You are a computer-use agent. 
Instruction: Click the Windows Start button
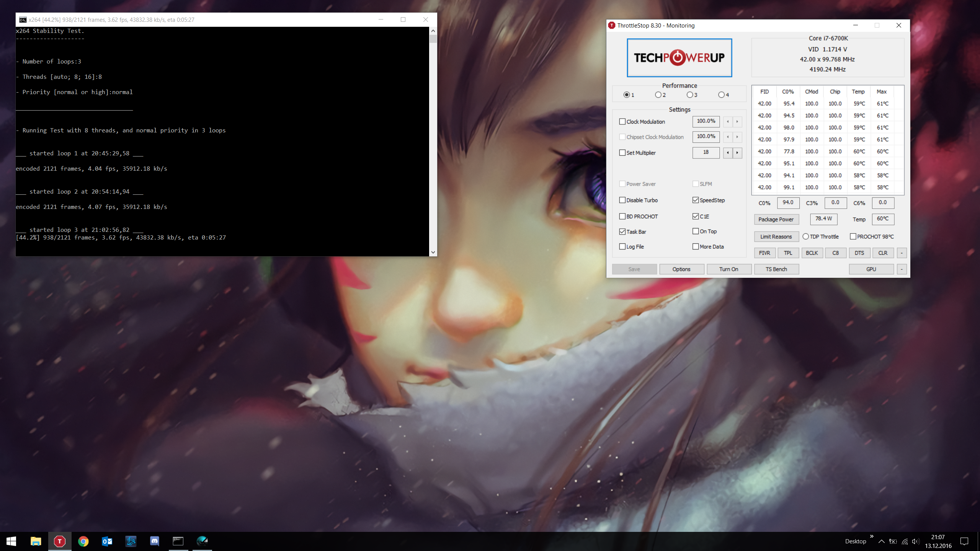click(x=11, y=541)
